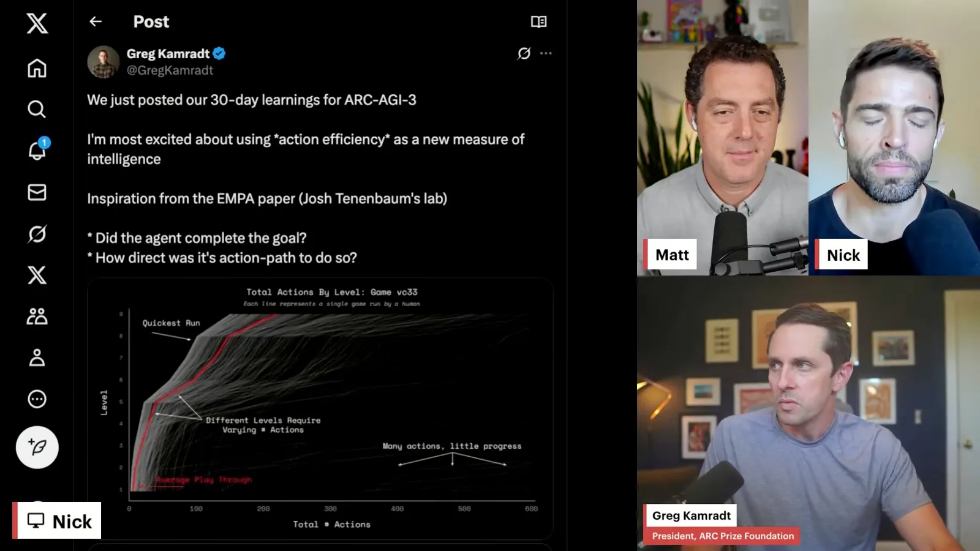Open Grok icon in the sidebar
The image size is (980, 551).
[37, 234]
